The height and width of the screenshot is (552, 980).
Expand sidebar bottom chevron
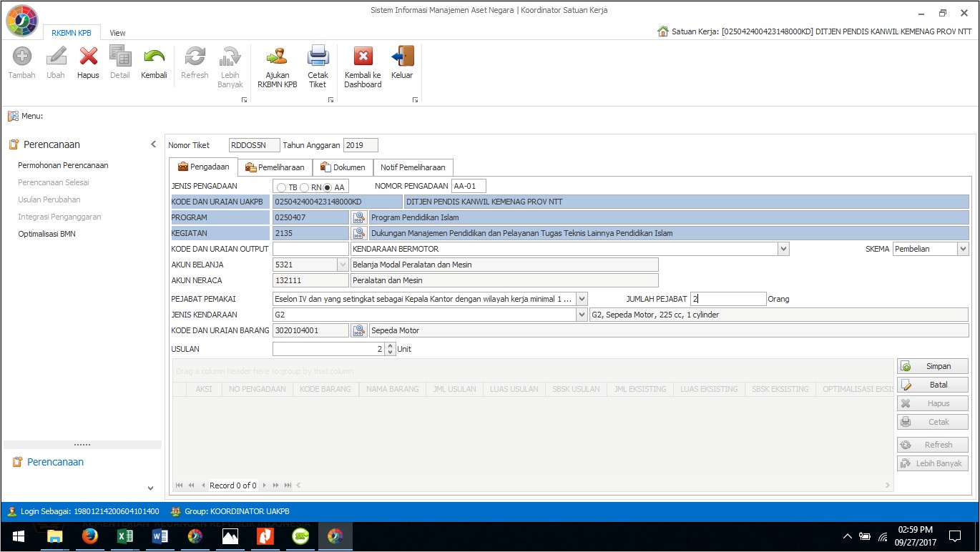click(x=150, y=488)
